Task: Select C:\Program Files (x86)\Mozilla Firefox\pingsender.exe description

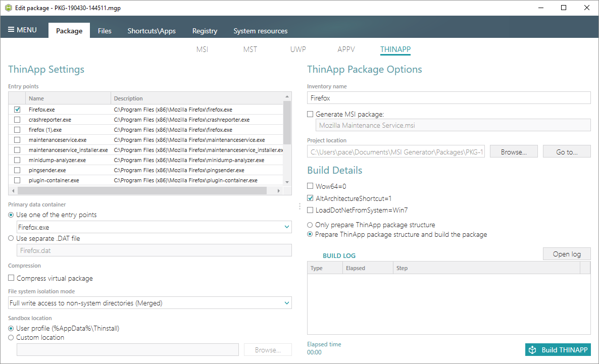Action: pyautogui.click(x=179, y=170)
